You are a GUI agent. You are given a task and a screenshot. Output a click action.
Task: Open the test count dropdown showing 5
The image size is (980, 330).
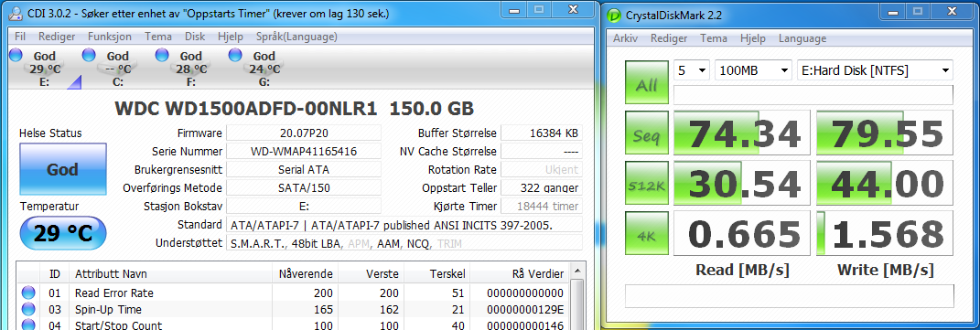pyautogui.click(x=691, y=70)
